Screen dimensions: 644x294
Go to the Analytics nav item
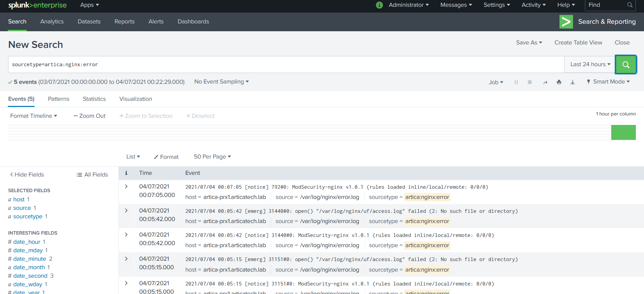pyautogui.click(x=52, y=21)
